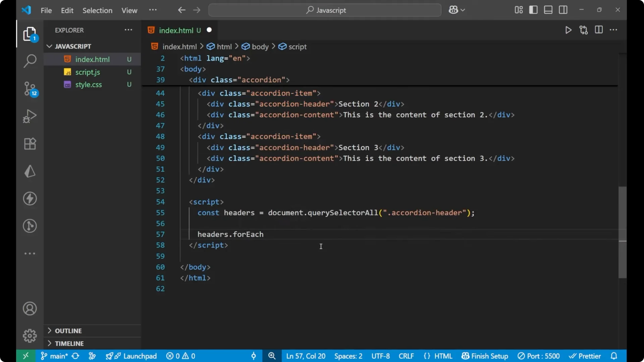Viewport: 644px width, 362px height.
Task: Click the Prettier formatter status item
Action: [585, 356]
